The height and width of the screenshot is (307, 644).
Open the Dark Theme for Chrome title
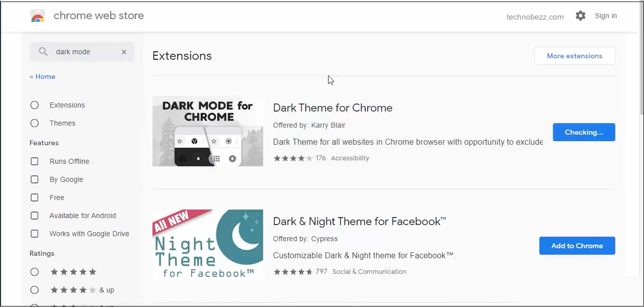[333, 108]
